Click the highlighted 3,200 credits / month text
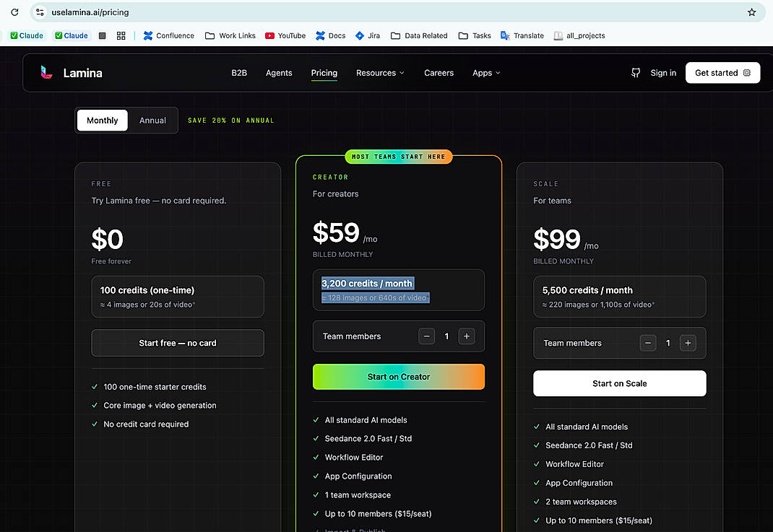Screen dimensions: 773x532 pyautogui.click(x=367, y=283)
